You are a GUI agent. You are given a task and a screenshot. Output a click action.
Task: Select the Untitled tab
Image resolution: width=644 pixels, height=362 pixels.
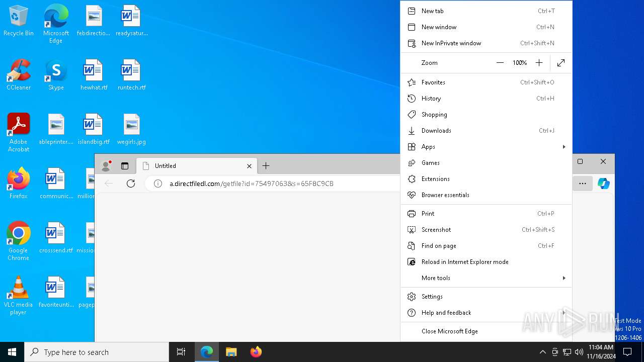coord(196,165)
